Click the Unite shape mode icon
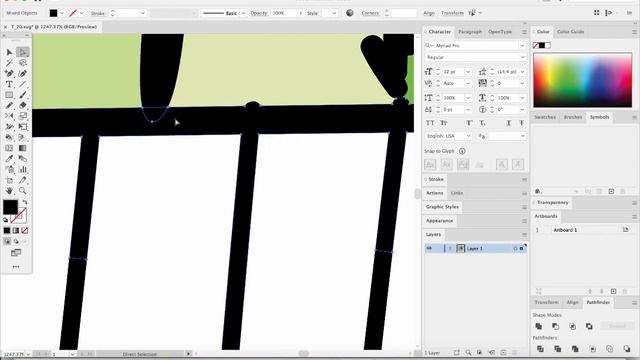Image resolution: width=640 pixels, height=360 pixels. coord(539,326)
